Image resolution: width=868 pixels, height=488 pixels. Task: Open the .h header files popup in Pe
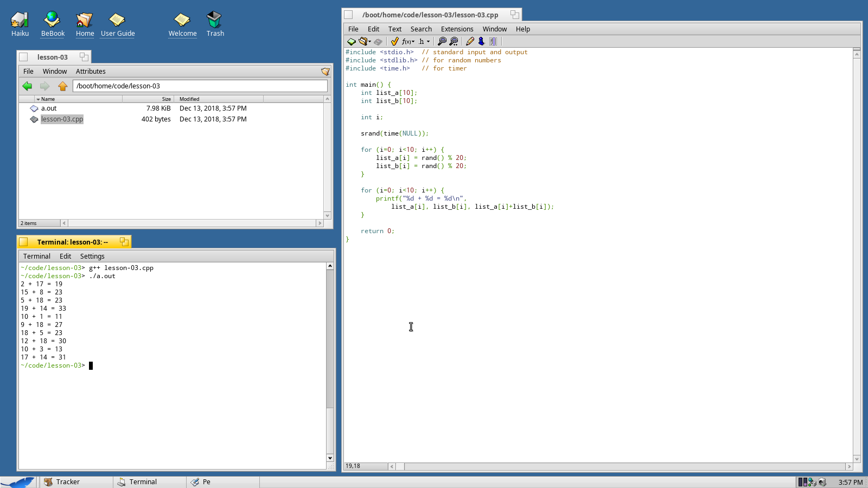click(424, 41)
